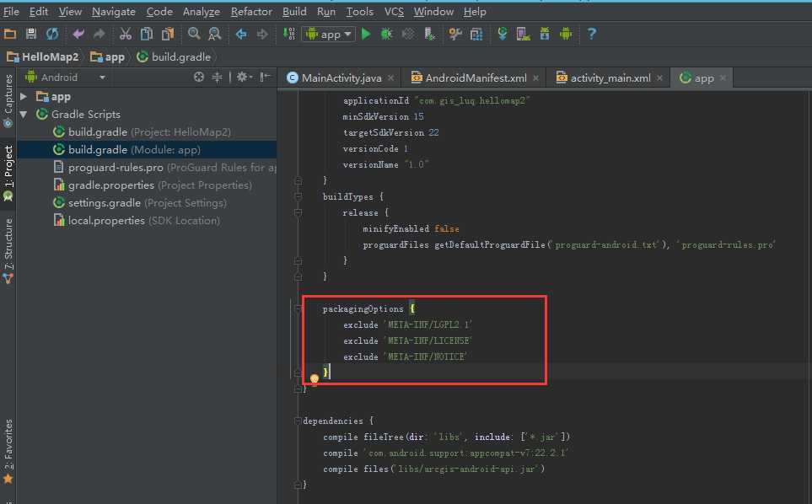The height and width of the screenshot is (504, 812).
Task: Click the Save All floppy icon
Action: pyautogui.click(x=31, y=34)
